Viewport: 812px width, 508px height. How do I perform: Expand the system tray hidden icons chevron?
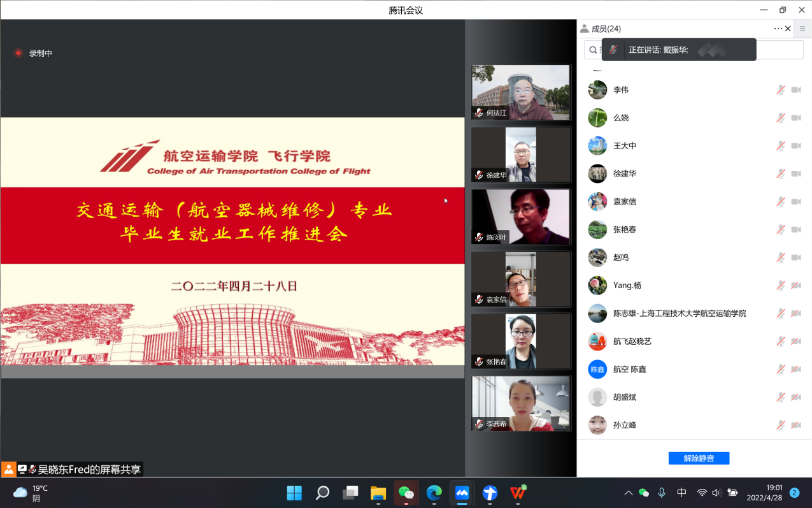click(x=628, y=493)
